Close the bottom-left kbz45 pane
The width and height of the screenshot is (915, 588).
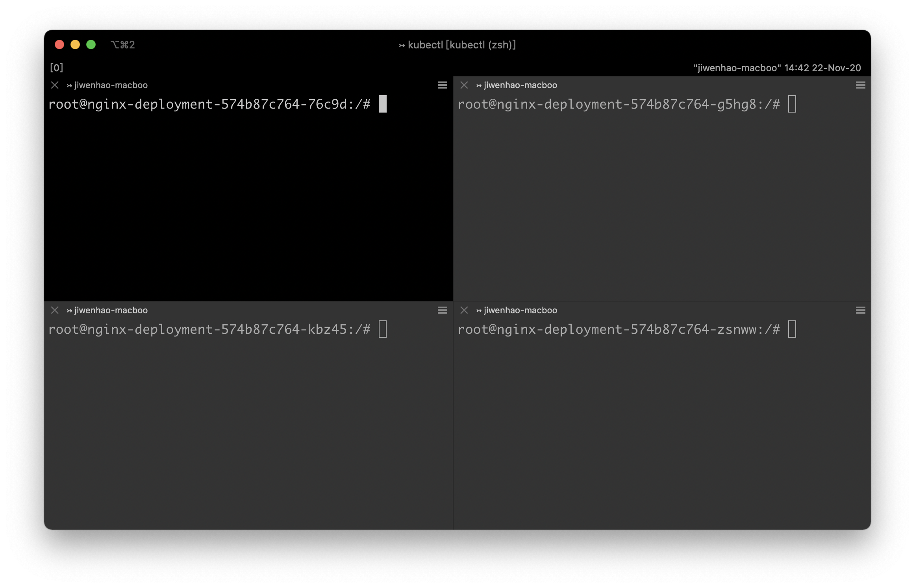point(55,310)
